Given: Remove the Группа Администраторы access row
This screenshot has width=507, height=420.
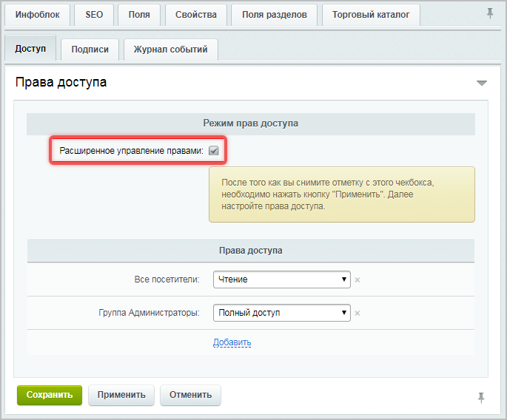Looking at the screenshot, I should tap(357, 314).
